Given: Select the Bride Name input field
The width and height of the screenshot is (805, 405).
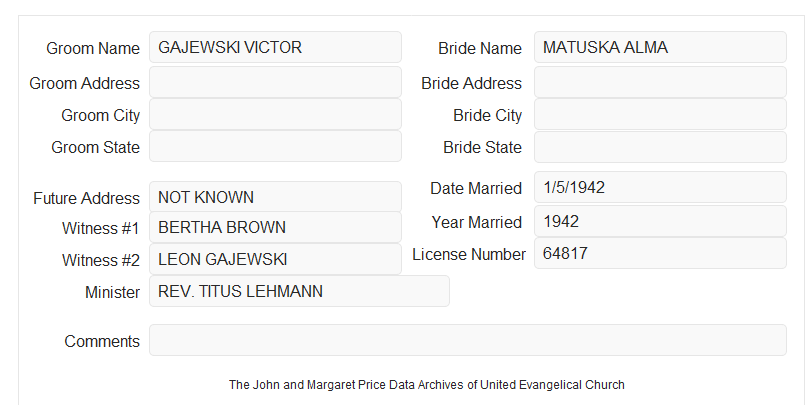Looking at the screenshot, I should (x=660, y=47).
